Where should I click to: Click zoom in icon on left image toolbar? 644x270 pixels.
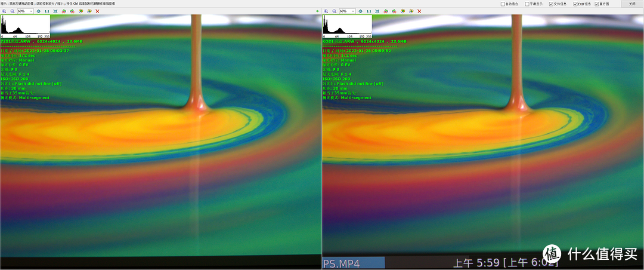tap(4, 11)
